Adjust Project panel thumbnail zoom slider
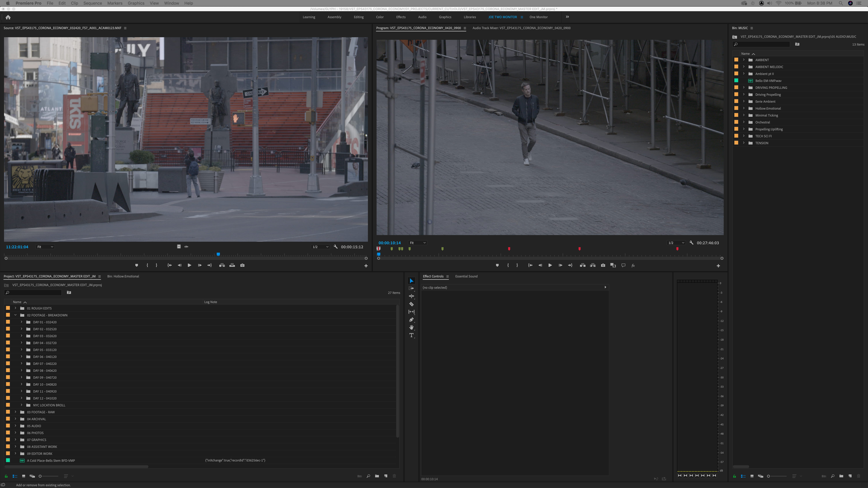The image size is (868, 488). (x=48, y=476)
